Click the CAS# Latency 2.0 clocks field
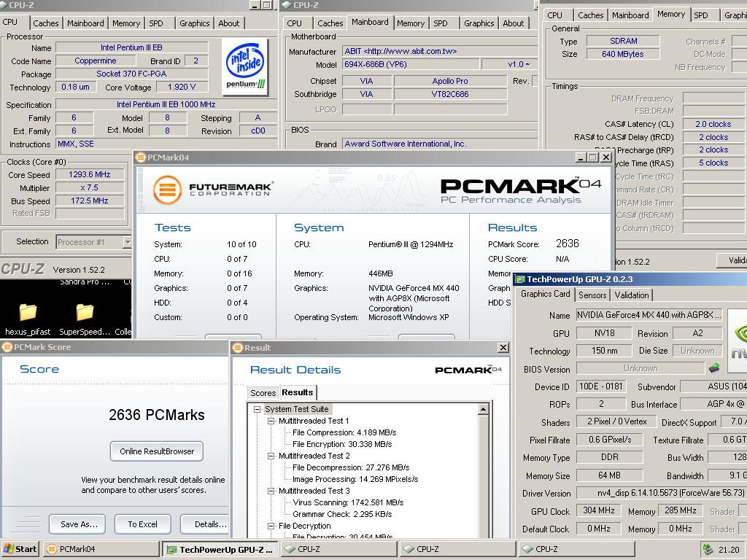 coord(713,124)
